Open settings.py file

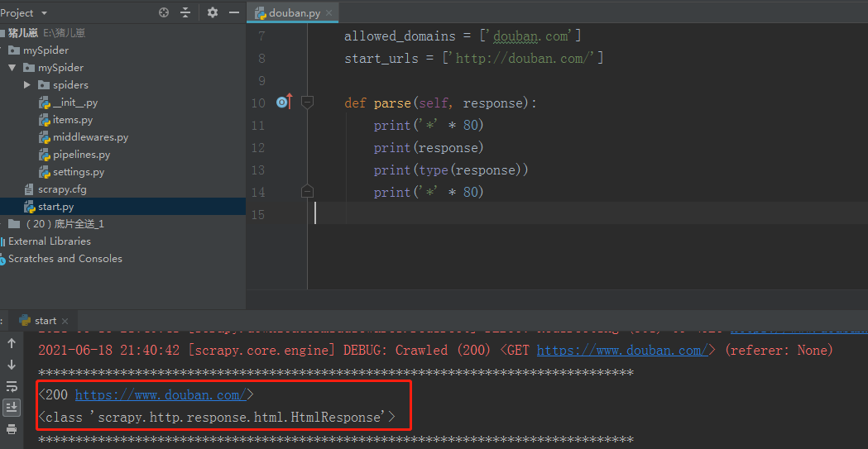tap(79, 172)
